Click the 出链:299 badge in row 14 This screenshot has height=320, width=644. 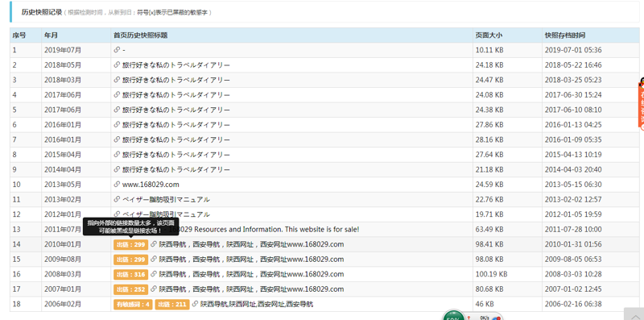pyautogui.click(x=130, y=244)
